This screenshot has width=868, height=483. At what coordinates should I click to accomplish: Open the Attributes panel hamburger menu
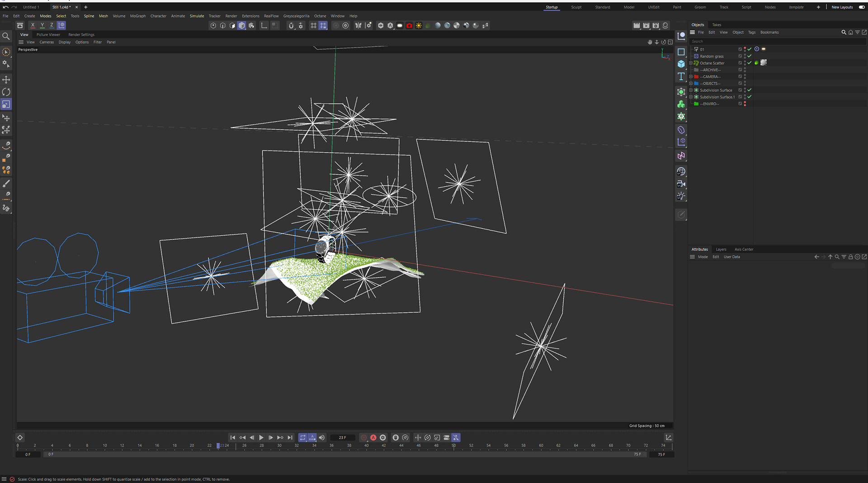click(692, 257)
